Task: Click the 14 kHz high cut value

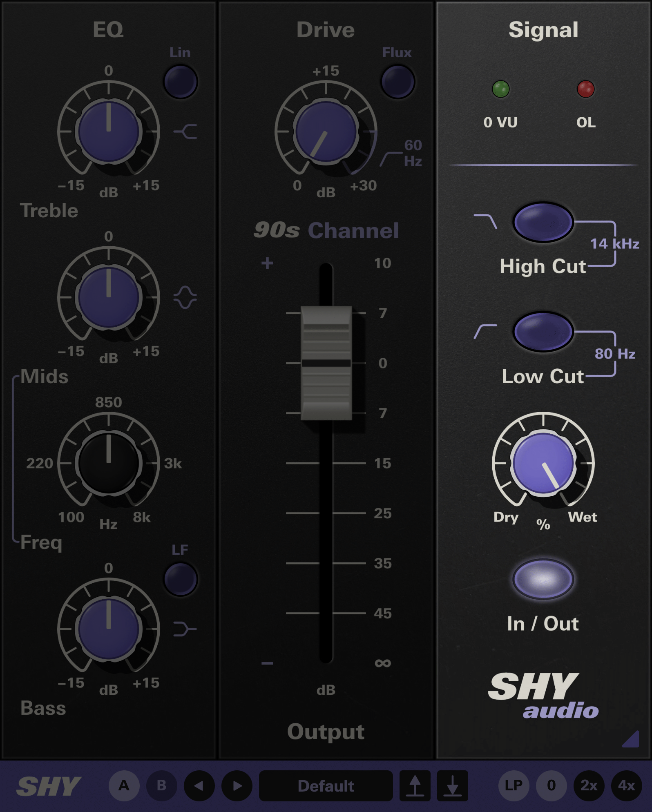Action: tap(615, 244)
